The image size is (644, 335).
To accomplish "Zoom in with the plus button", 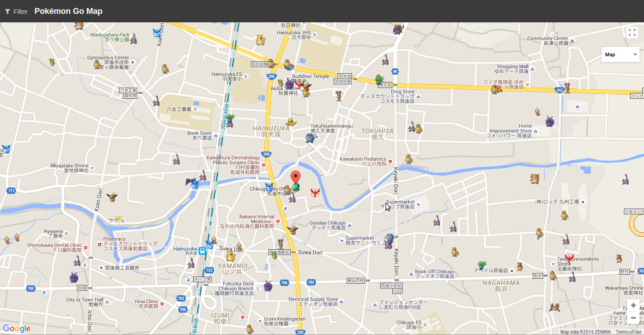I will coord(633,306).
